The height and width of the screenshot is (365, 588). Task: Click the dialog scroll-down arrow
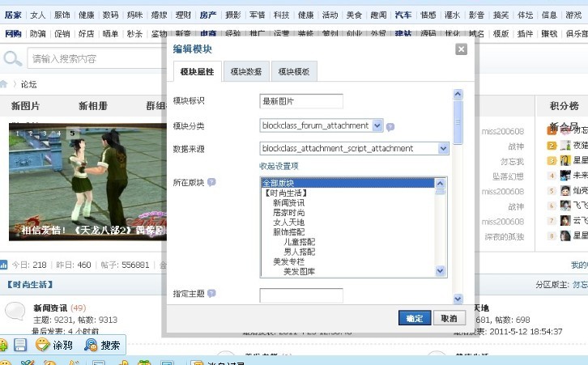[458, 299]
